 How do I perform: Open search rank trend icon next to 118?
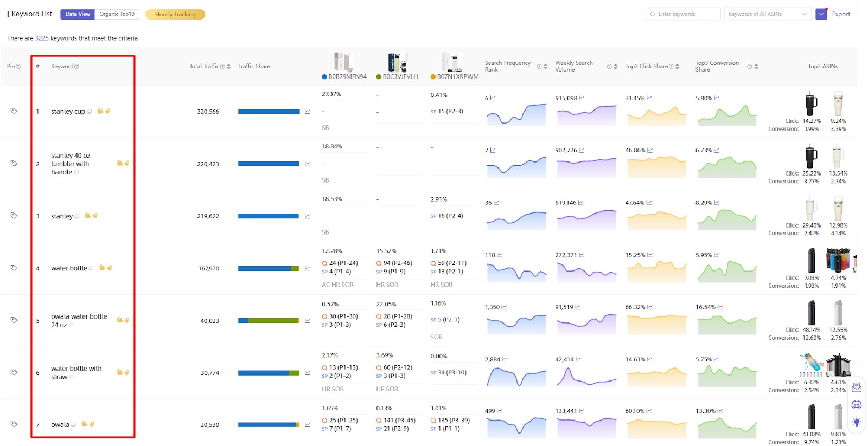coord(500,255)
